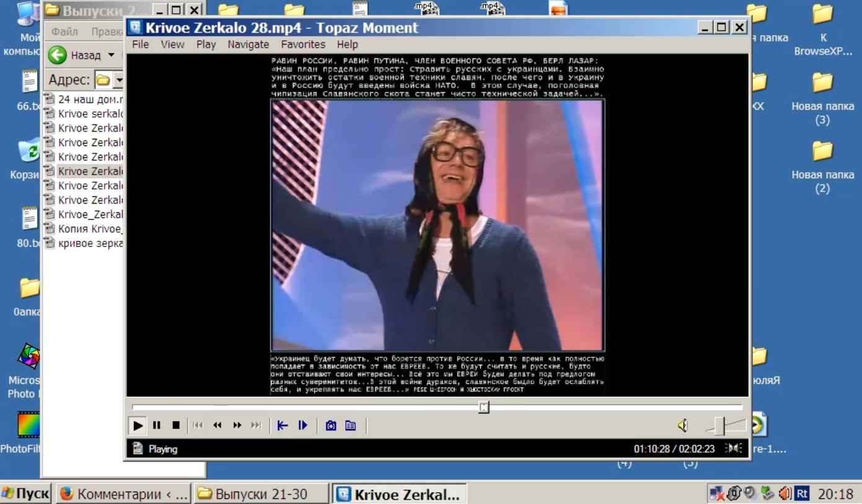The height and width of the screenshot is (504, 862).
Task: Mute audio via the speaker icon
Action: tap(682, 425)
